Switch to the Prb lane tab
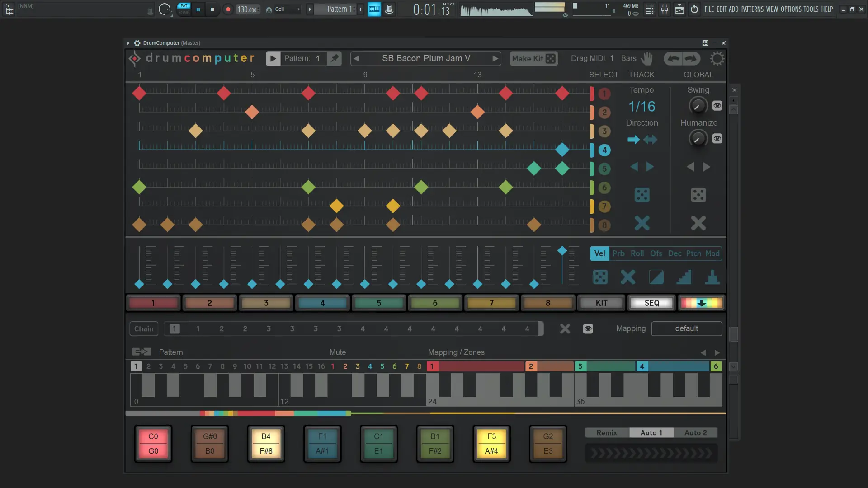Image resolution: width=868 pixels, height=488 pixels. click(x=618, y=253)
